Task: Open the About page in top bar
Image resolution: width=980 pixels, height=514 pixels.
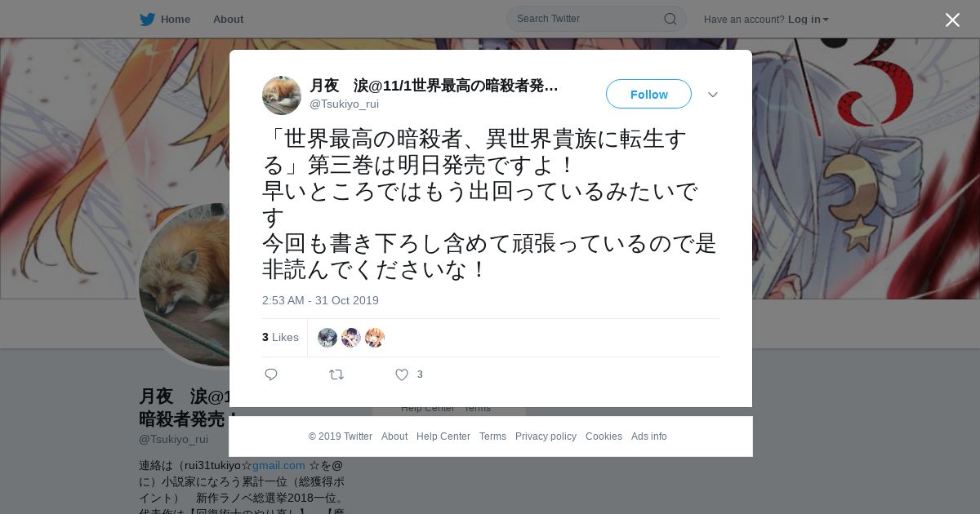Action: tap(228, 19)
